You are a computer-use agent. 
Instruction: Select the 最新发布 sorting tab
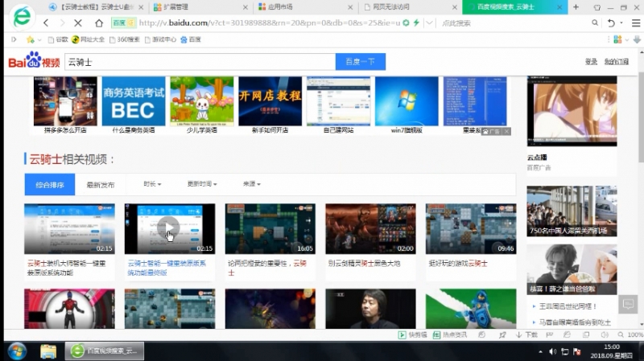tap(101, 185)
